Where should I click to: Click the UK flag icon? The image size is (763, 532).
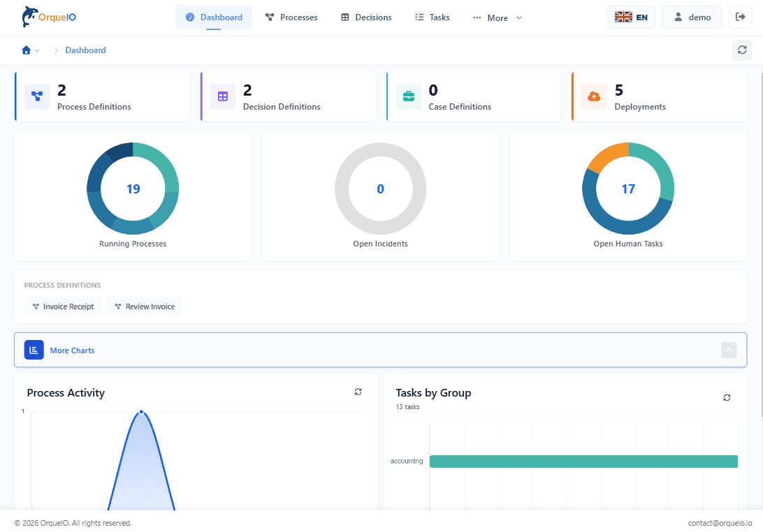pyautogui.click(x=623, y=17)
